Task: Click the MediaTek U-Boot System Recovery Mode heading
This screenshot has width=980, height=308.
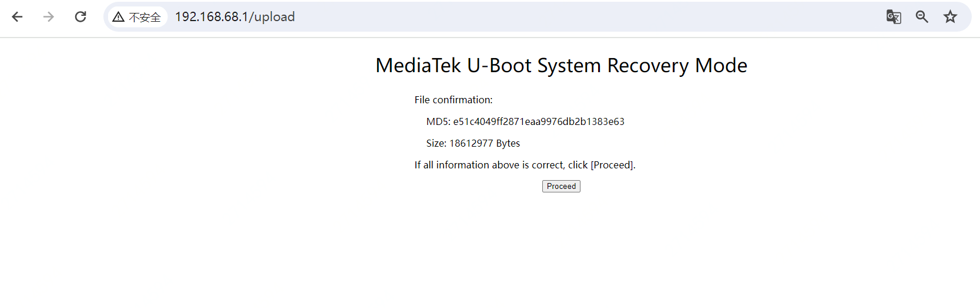Action: click(561, 66)
